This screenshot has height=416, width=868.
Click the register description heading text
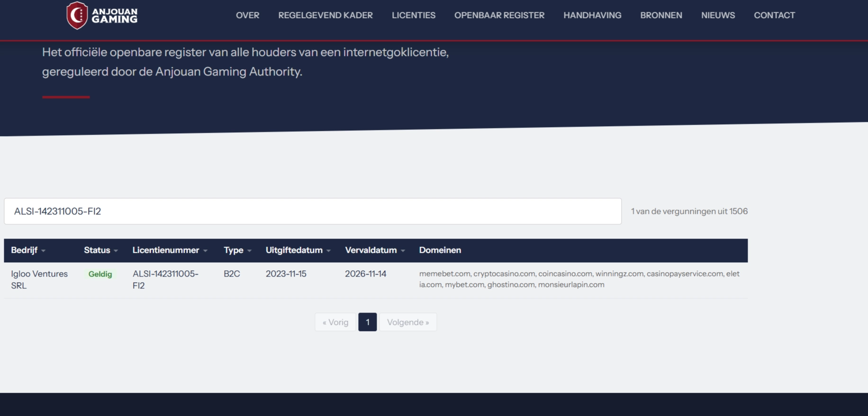click(245, 62)
